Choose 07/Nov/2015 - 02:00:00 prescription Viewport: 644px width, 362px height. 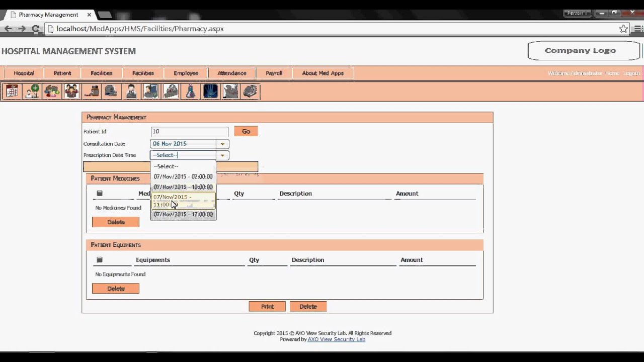[183, 177]
